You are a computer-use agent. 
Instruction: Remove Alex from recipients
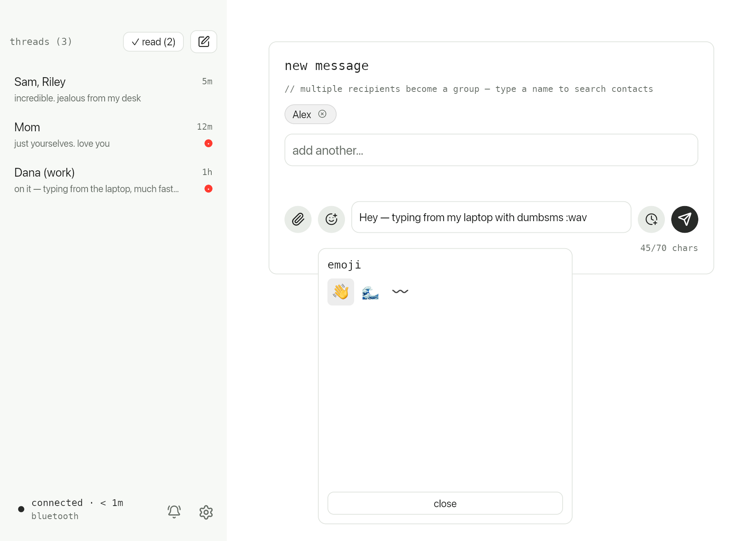click(322, 114)
